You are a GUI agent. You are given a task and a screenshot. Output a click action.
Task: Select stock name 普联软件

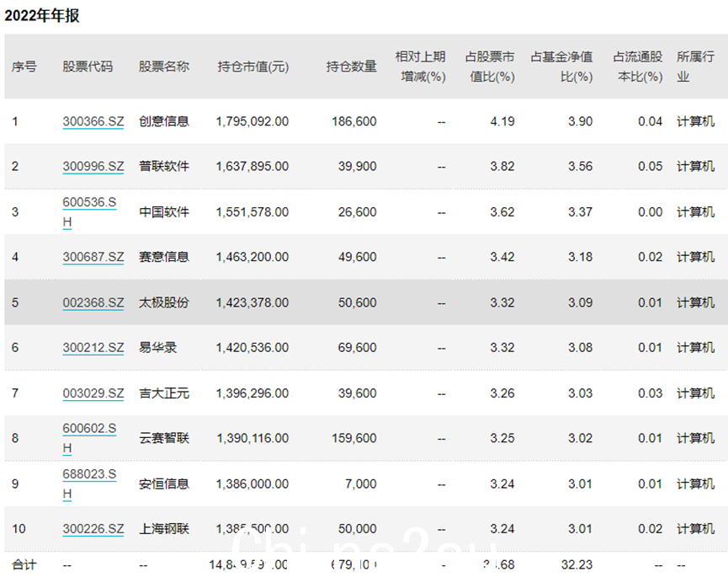(x=164, y=166)
